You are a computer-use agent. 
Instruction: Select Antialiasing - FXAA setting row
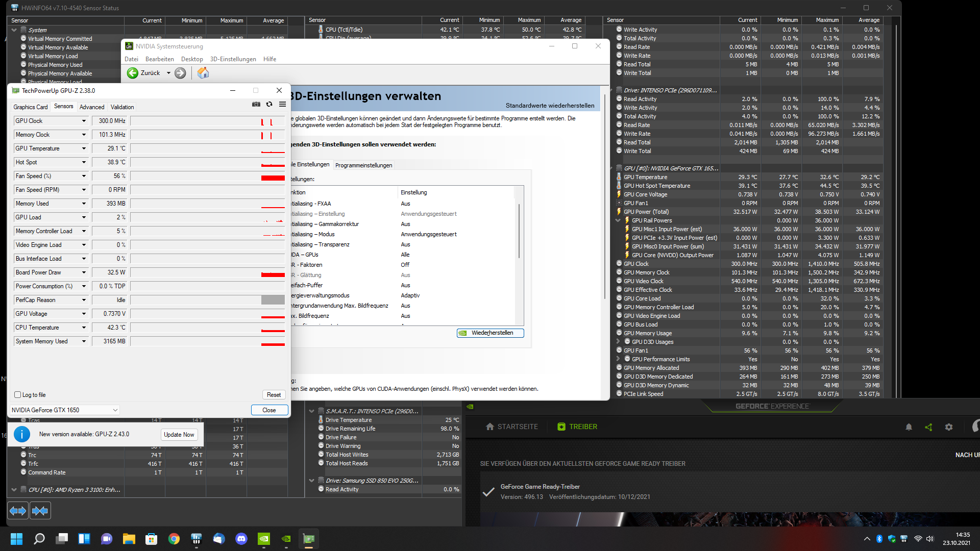click(403, 204)
